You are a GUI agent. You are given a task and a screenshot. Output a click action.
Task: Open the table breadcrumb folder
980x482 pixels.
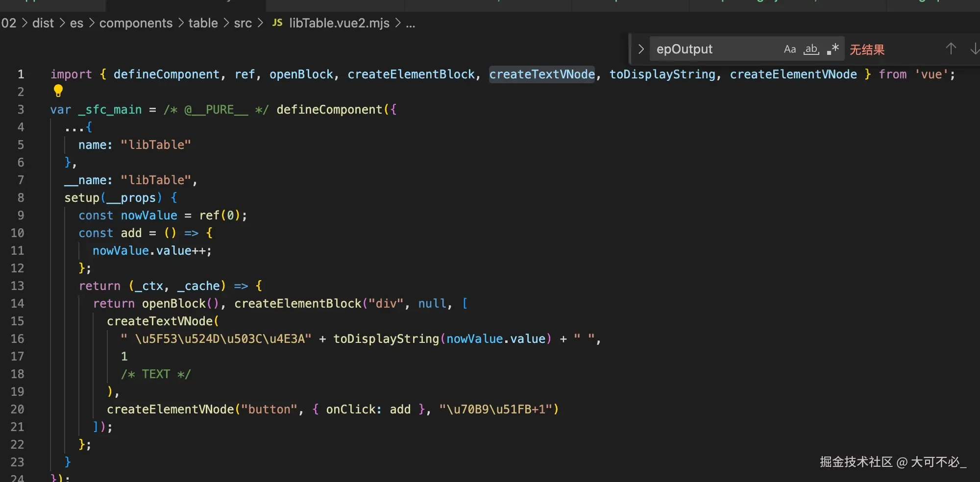point(203,23)
